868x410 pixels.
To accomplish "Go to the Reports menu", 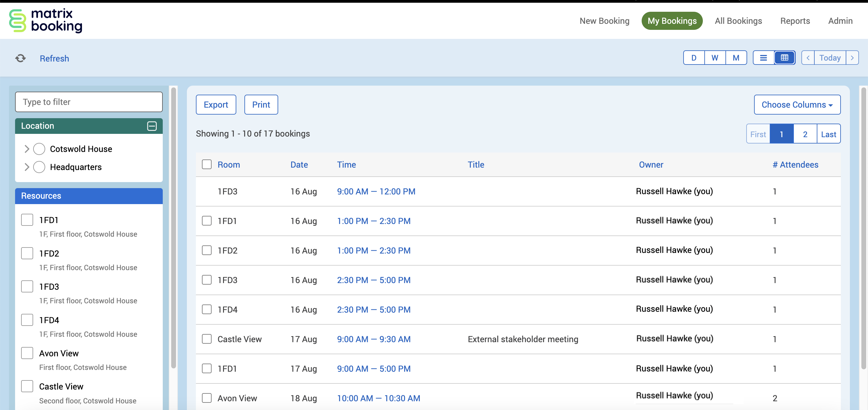I will point(794,21).
